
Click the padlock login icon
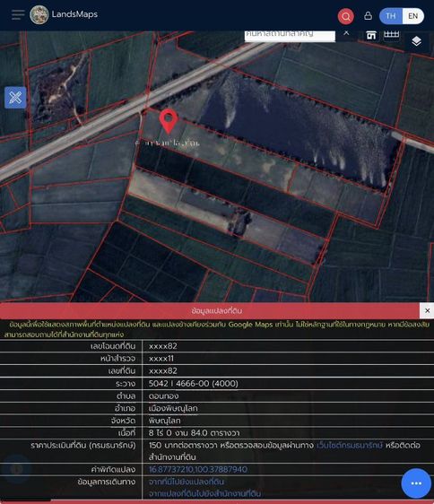[x=369, y=16]
